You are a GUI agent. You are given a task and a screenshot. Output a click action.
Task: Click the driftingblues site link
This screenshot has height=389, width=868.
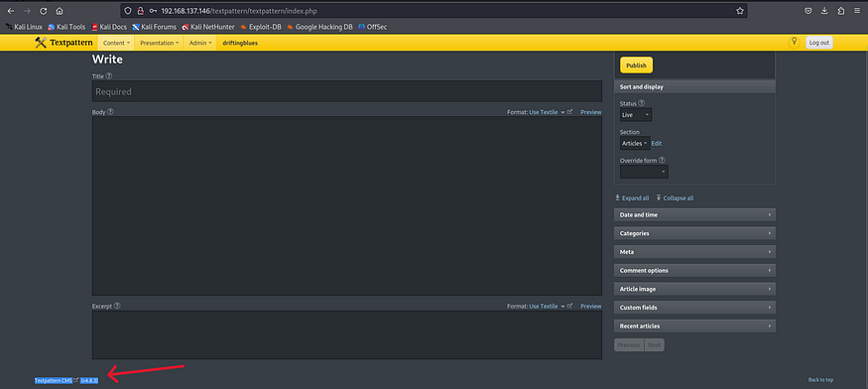pyautogui.click(x=240, y=43)
